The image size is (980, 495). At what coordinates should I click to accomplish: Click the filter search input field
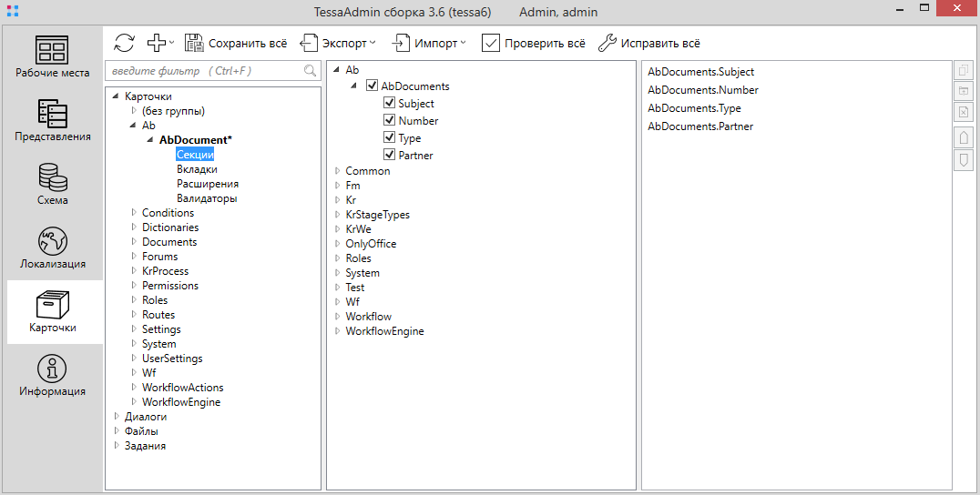[x=204, y=71]
